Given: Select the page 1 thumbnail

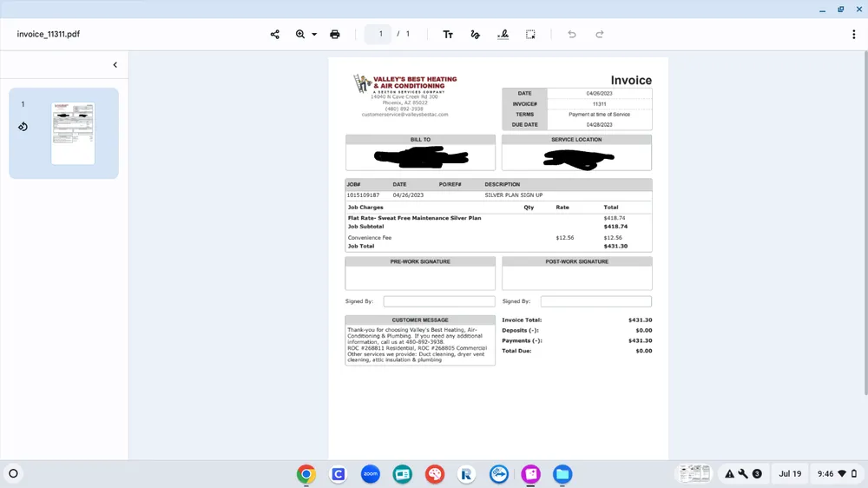Looking at the screenshot, I should pyautogui.click(x=73, y=134).
